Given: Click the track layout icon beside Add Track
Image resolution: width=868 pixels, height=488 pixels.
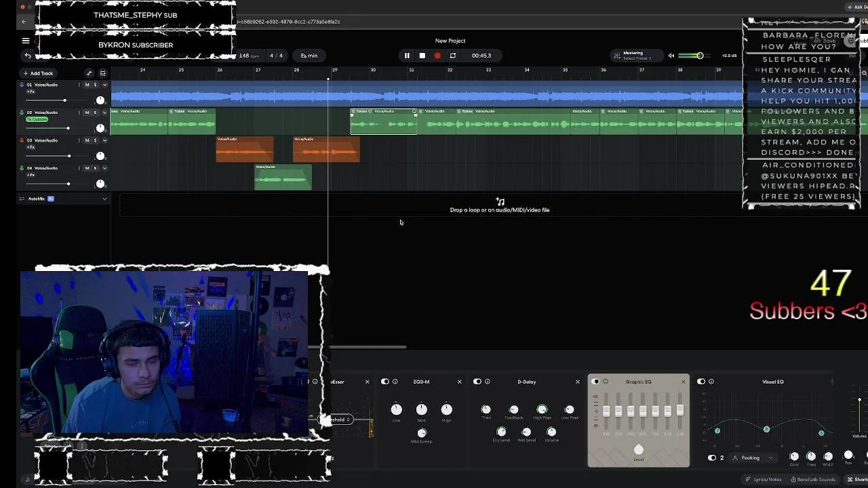Looking at the screenshot, I should (x=102, y=73).
